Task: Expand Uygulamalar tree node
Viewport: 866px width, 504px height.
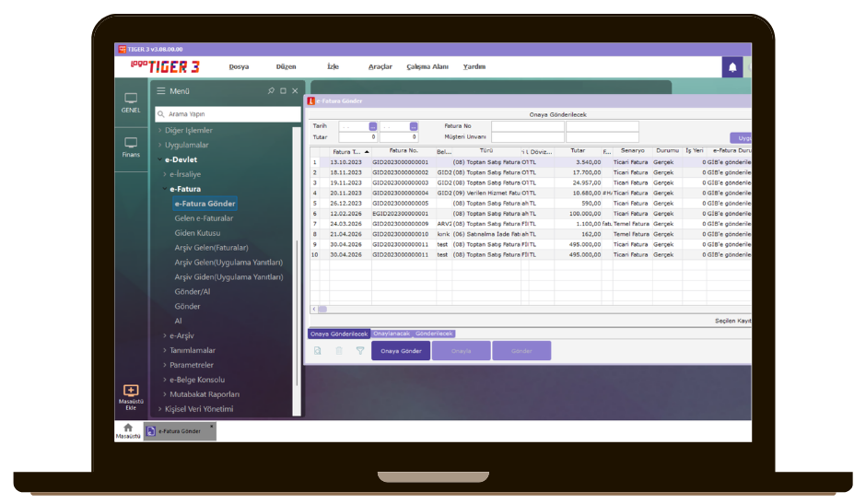Action: coord(160,145)
